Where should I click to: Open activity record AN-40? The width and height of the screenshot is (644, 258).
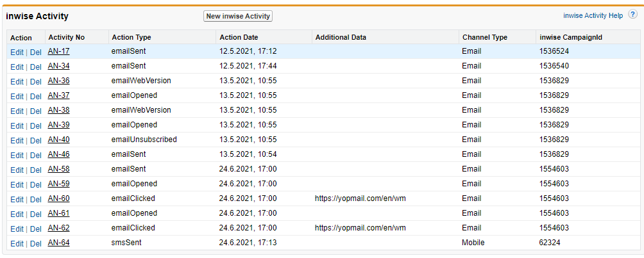[x=59, y=140]
